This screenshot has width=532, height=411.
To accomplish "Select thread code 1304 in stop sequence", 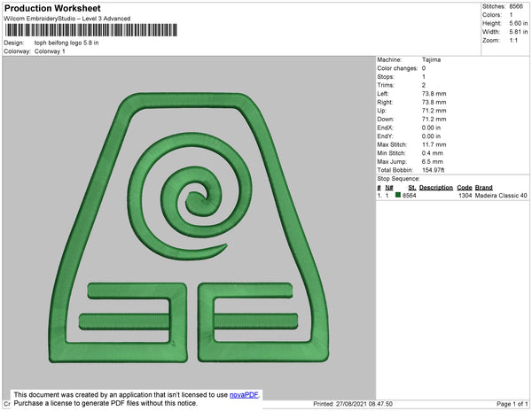I will (465, 196).
